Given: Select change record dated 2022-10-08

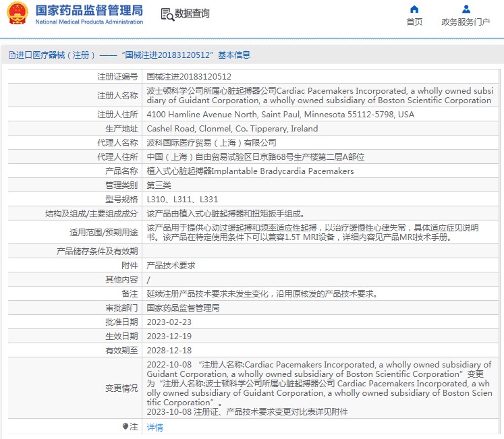Looking at the screenshot, I should 320,384.
